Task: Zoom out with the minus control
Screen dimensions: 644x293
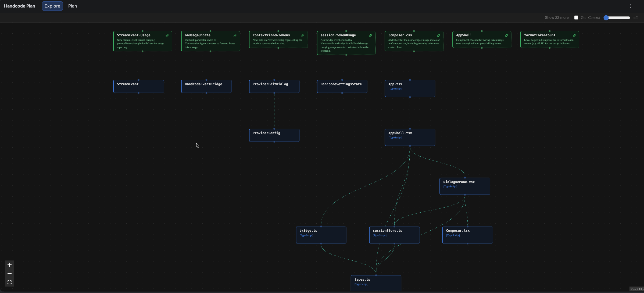Action: tap(9, 273)
